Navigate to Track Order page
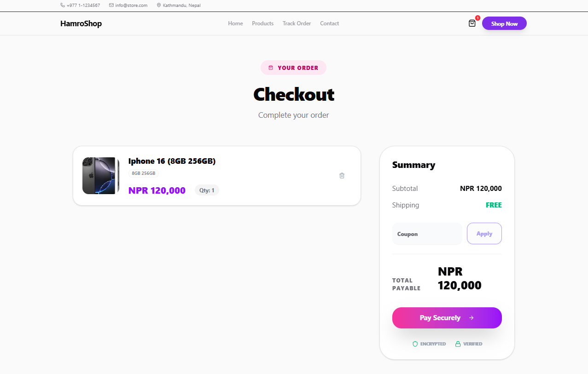The image size is (588, 374). coord(297,23)
